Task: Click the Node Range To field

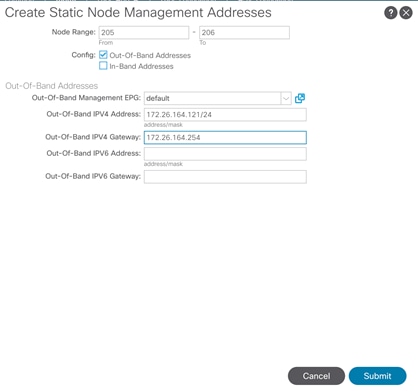Action: pos(244,33)
